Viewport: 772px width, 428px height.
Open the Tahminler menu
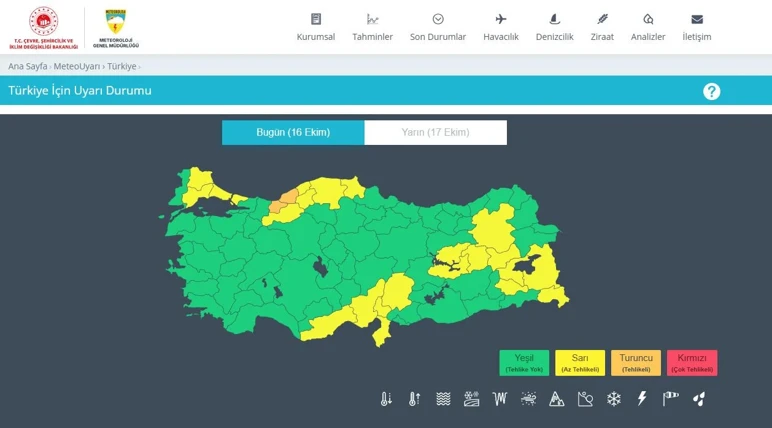(x=372, y=28)
